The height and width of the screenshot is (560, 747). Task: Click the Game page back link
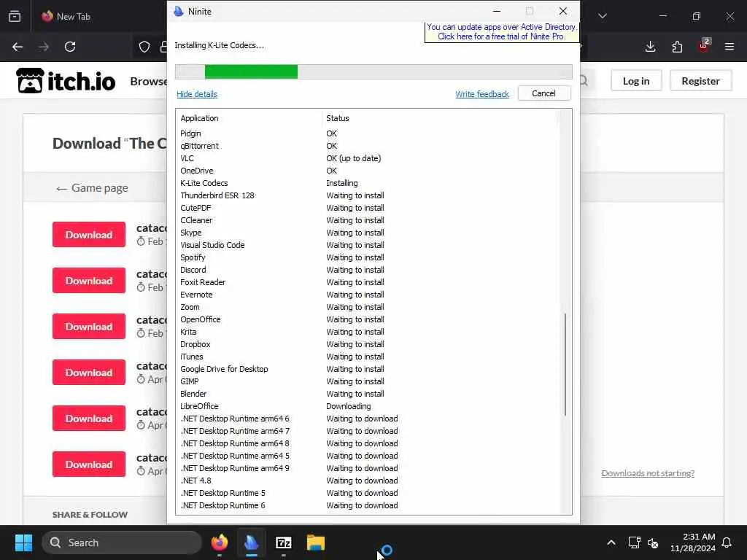click(x=92, y=188)
